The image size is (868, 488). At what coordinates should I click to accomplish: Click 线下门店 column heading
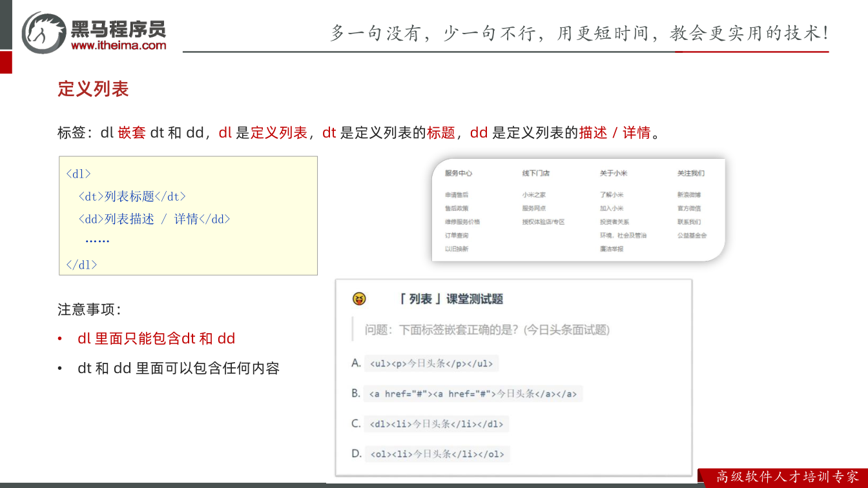536,174
